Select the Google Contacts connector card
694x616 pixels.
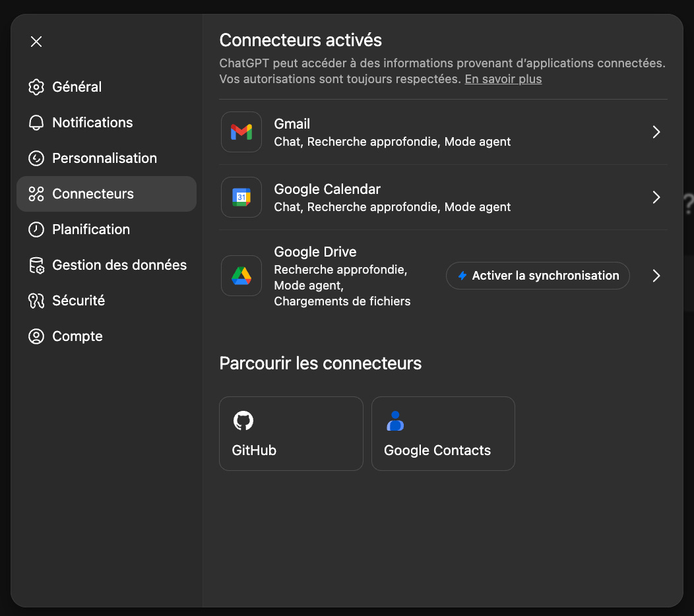pyautogui.click(x=443, y=434)
